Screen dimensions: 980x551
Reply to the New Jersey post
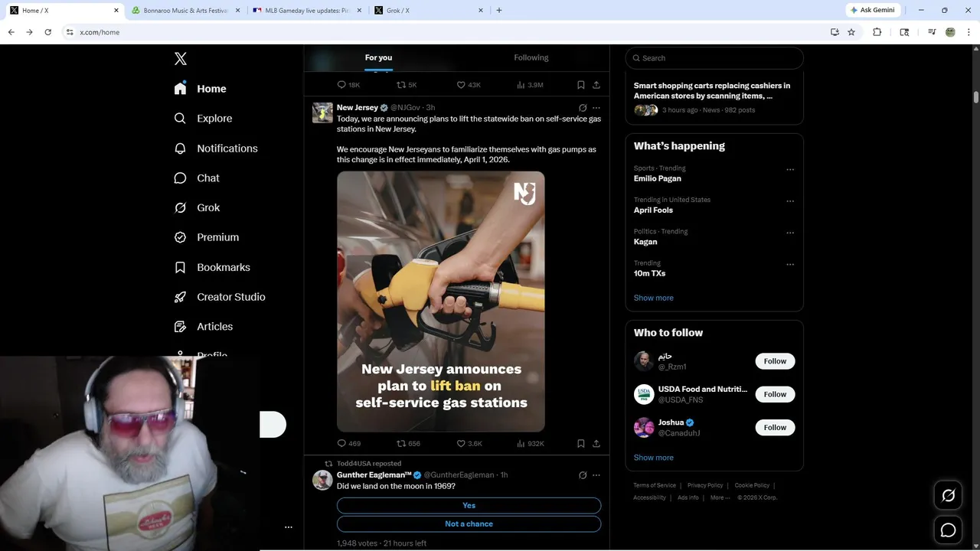pos(341,443)
